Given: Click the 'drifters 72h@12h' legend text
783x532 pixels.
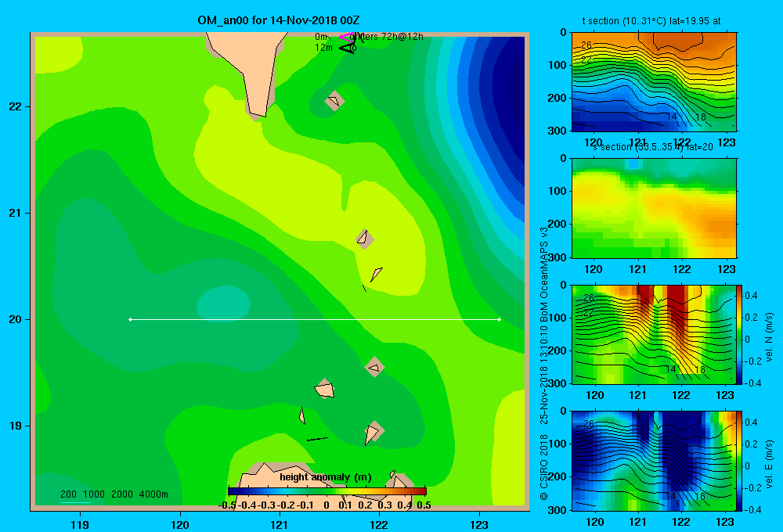Looking at the screenshot, I should tap(387, 37).
